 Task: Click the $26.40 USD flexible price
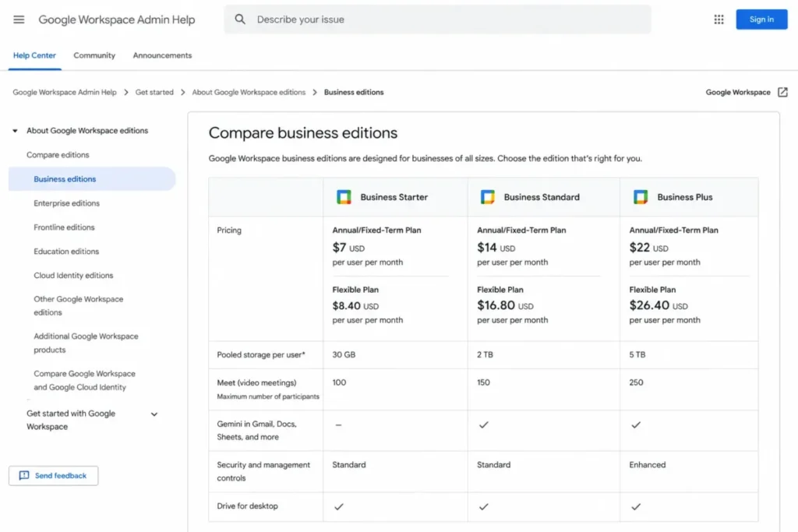click(659, 305)
